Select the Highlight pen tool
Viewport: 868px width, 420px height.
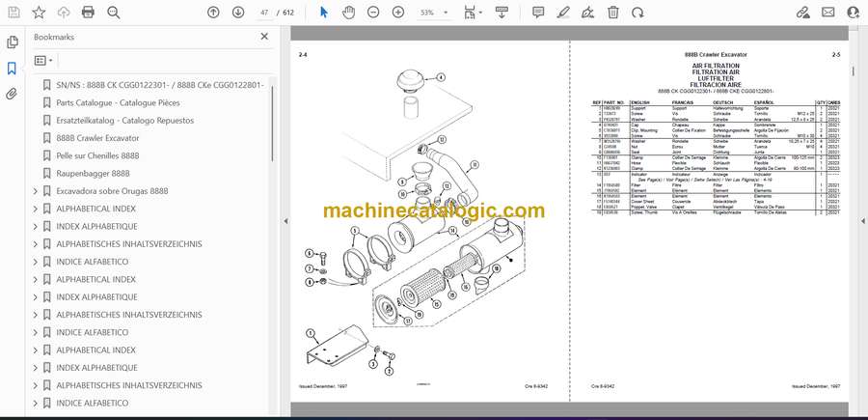tap(563, 13)
